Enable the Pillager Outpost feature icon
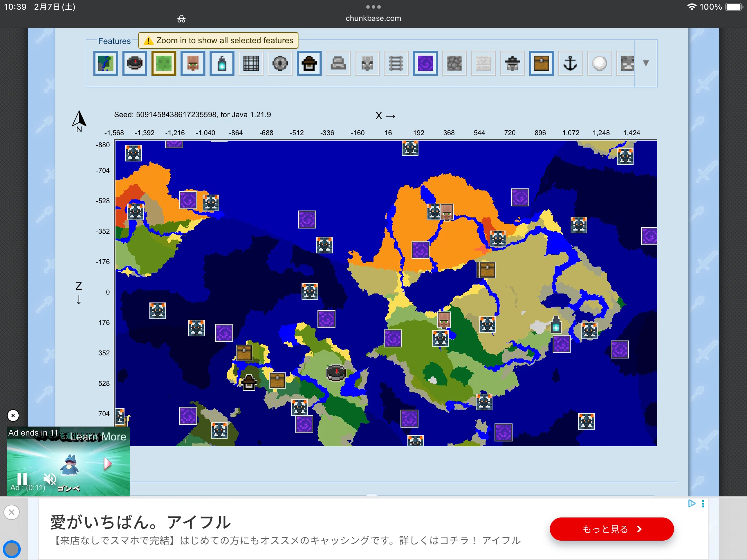Viewport: 747px width, 560px height. (x=367, y=63)
